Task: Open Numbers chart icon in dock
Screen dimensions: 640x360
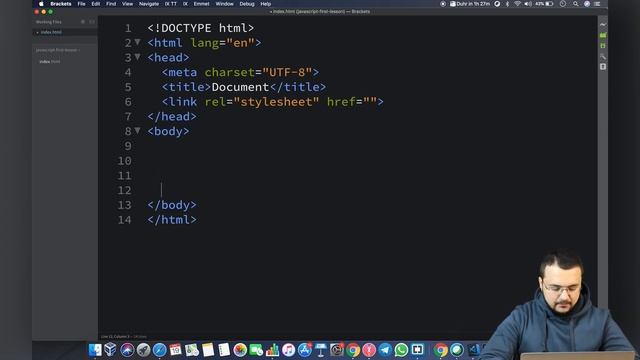Action: pos(272,350)
